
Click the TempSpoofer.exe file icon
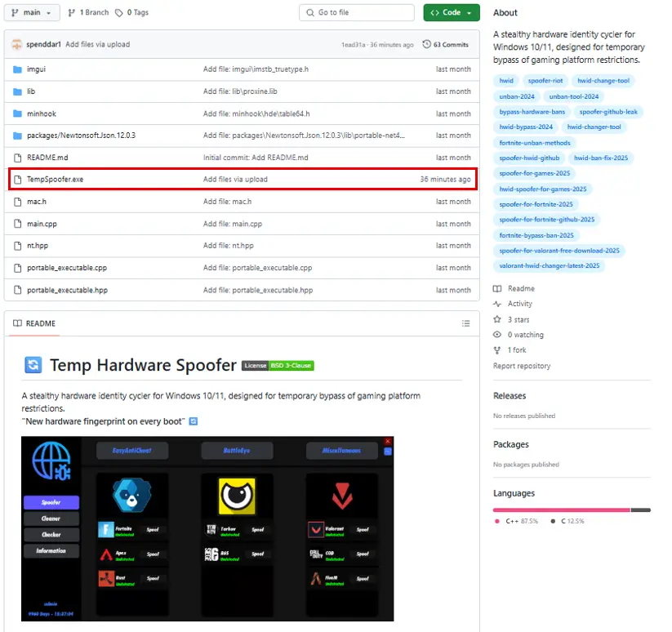(17, 179)
